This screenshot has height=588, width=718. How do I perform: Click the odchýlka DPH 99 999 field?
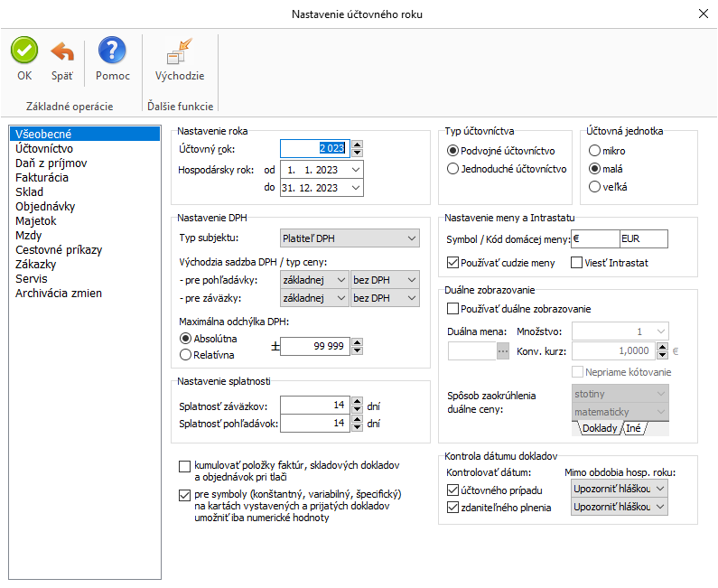(x=315, y=346)
